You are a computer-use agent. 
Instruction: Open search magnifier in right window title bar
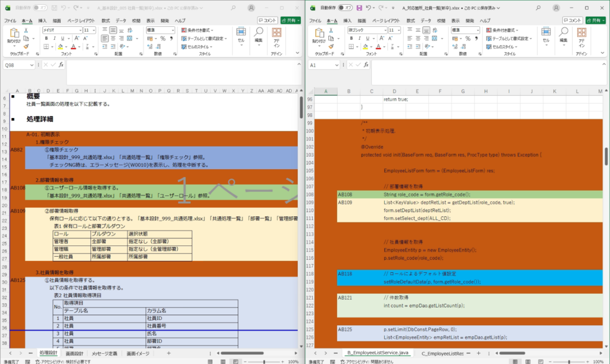click(538, 8)
